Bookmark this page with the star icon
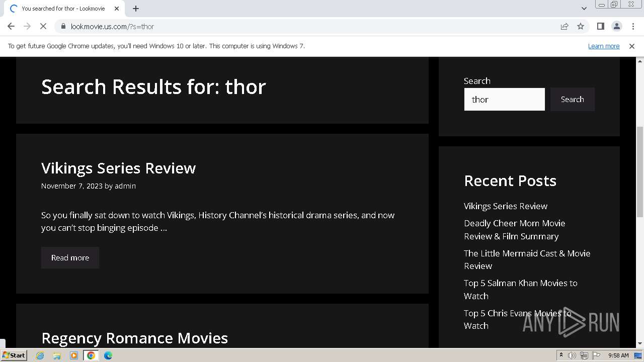This screenshot has width=644, height=362. (x=581, y=26)
